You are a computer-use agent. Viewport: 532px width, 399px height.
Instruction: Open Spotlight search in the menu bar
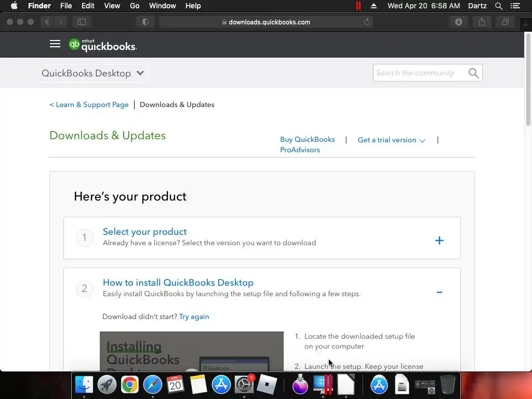point(498,6)
